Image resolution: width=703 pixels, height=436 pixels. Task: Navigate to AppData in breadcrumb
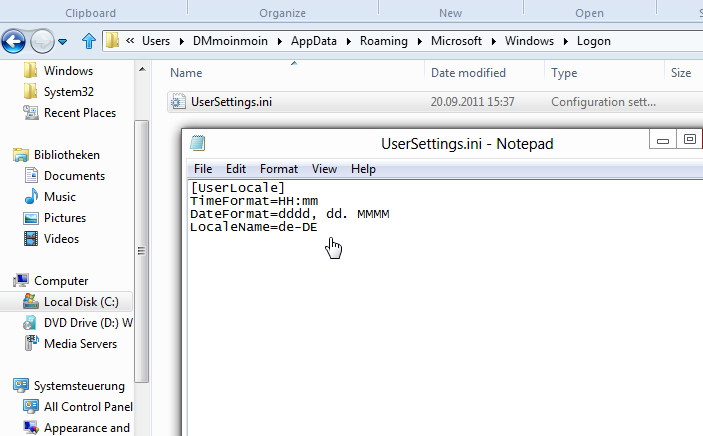(314, 41)
